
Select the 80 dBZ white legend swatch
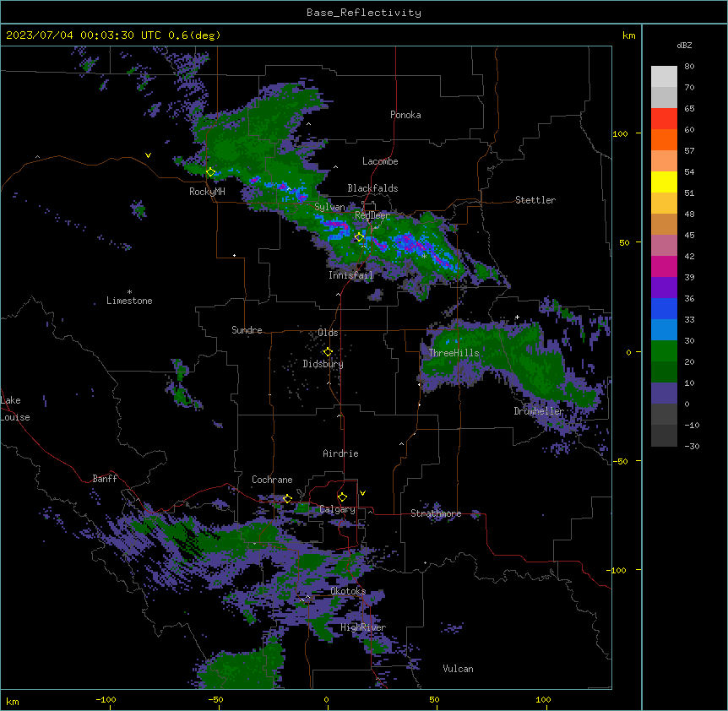(664, 77)
